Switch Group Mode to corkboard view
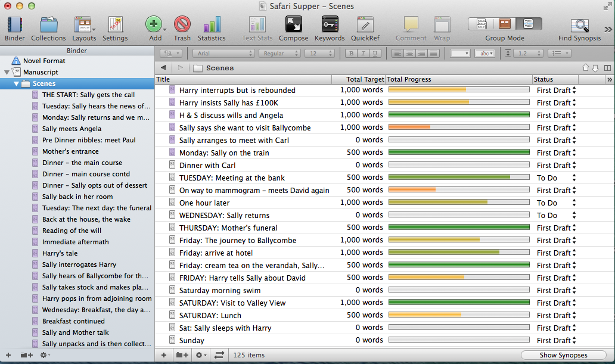615x364 pixels. pyautogui.click(x=505, y=24)
